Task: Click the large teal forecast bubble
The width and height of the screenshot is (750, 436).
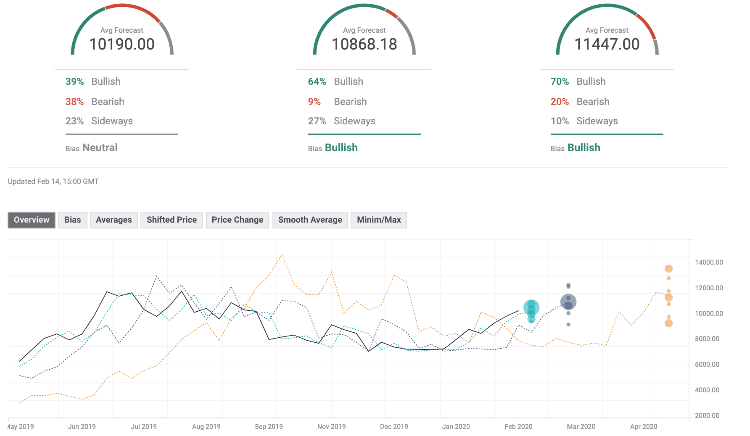Action: point(532,308)
